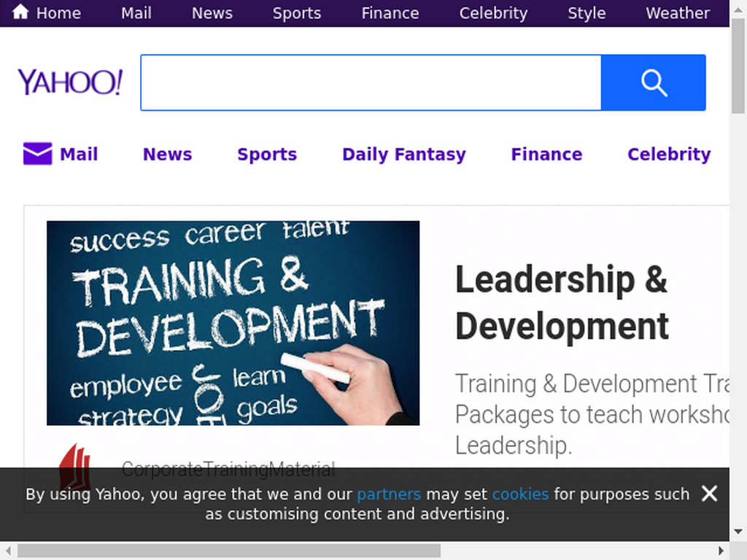Click the Home house icon in top bar
This screenshot has width=747, height=560.
coord(20,12)
